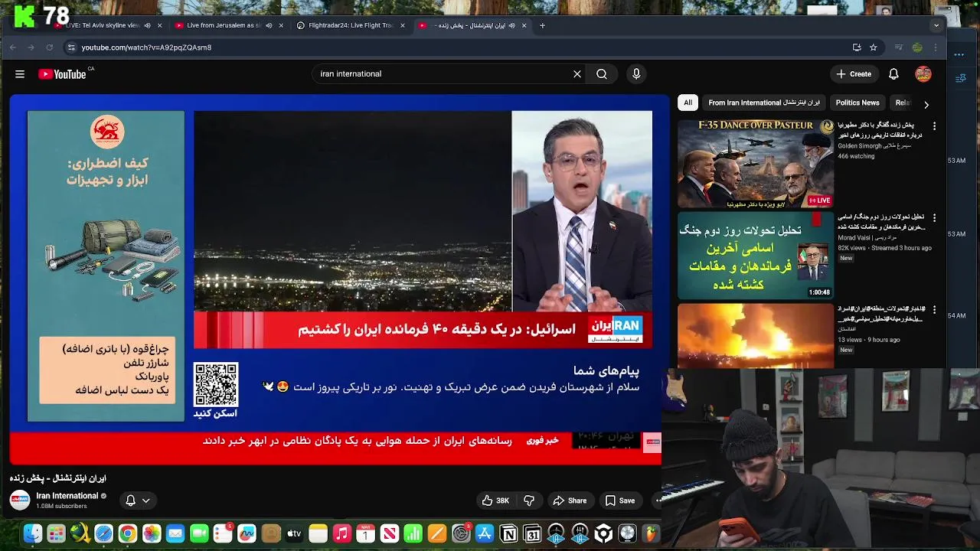
Task: Share the video
Action: point(570,500)
